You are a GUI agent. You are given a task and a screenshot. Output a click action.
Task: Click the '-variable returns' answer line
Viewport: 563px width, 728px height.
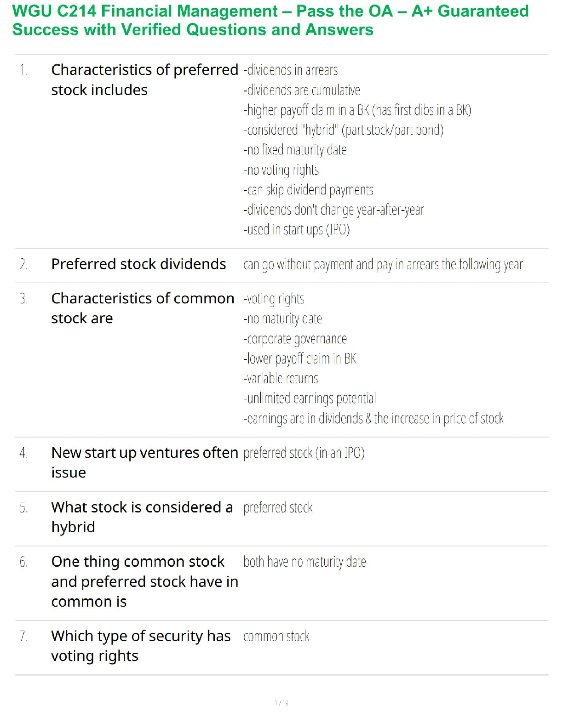click(281, 379)
